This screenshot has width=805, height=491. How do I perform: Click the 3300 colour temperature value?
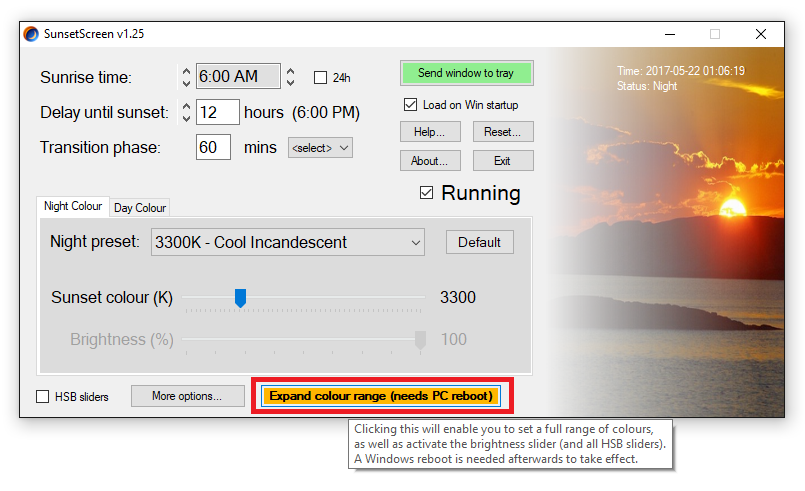(x=458, y=297)
